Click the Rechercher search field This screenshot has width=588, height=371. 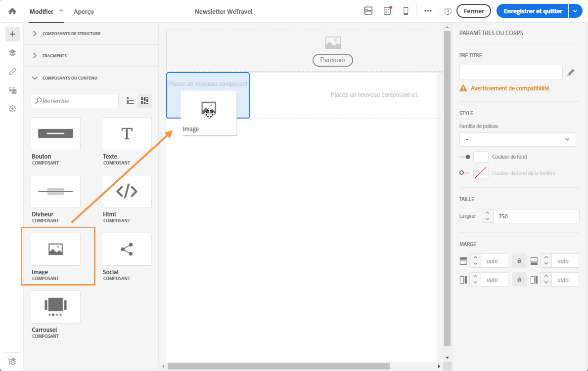pyautogui.click(x=75, y=101)
